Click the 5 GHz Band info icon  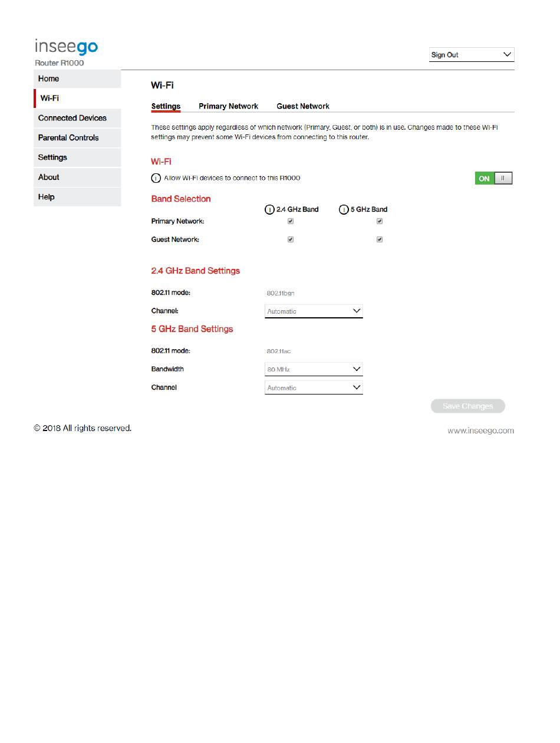(344, 209)
